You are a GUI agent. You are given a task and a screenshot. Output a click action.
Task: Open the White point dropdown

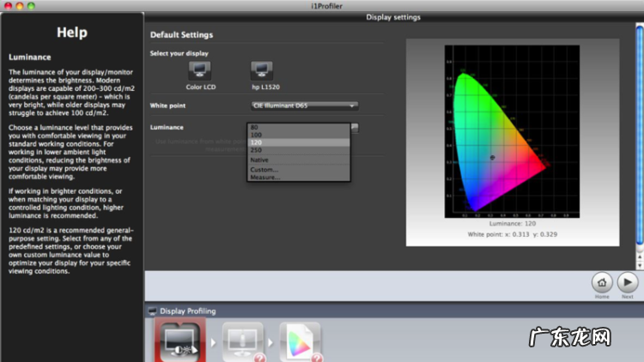click(304, 106)
